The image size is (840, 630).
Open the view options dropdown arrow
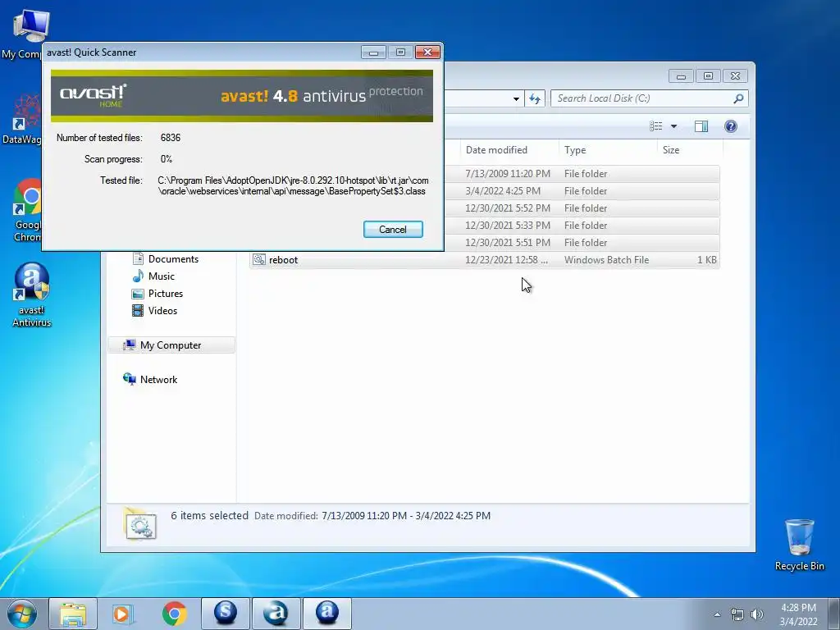[674, 126]
